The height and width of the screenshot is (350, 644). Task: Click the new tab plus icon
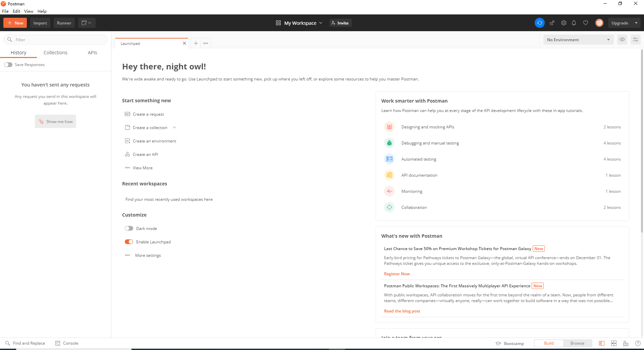point(196,43)
